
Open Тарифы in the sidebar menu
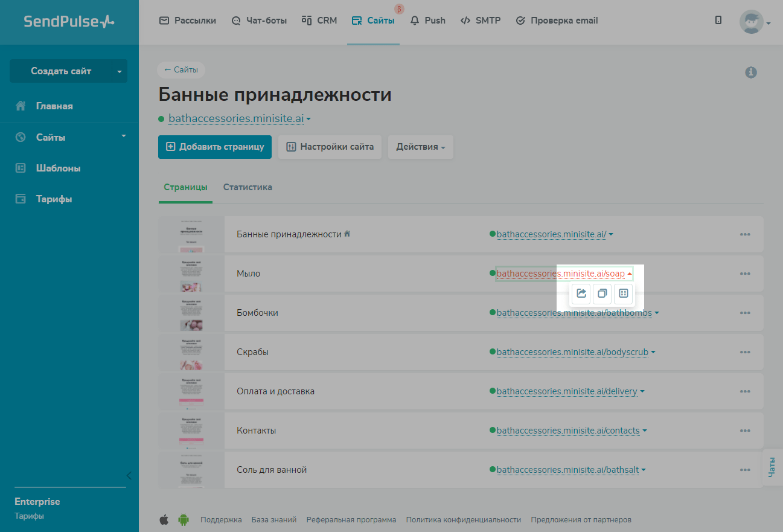click(x=54, y=199)
